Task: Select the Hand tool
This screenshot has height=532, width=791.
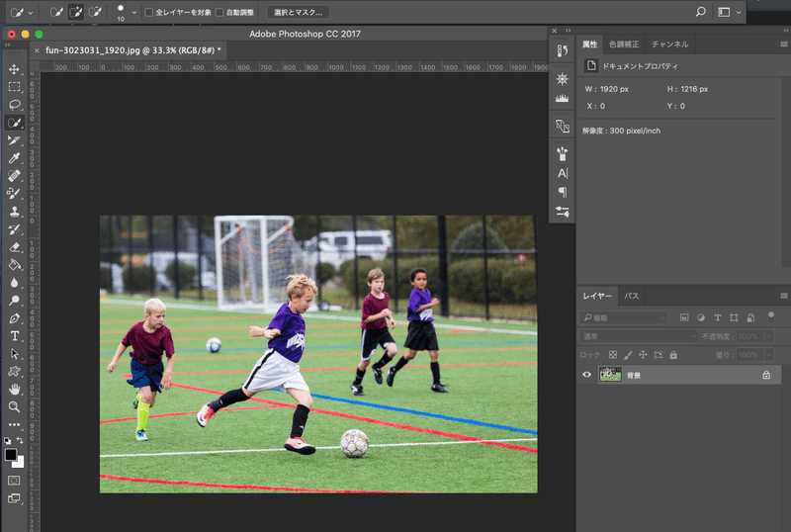Action: point(14,390)
